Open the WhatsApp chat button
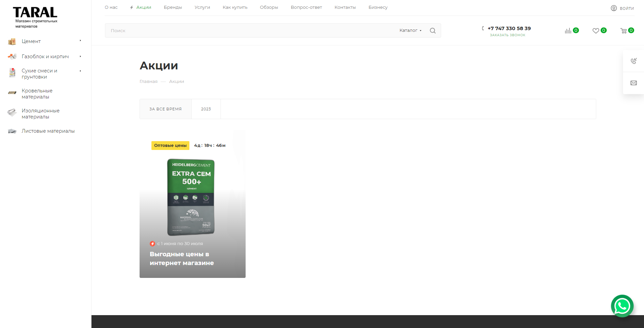Viewport: 644px width, 328px height. pos(622,306)
